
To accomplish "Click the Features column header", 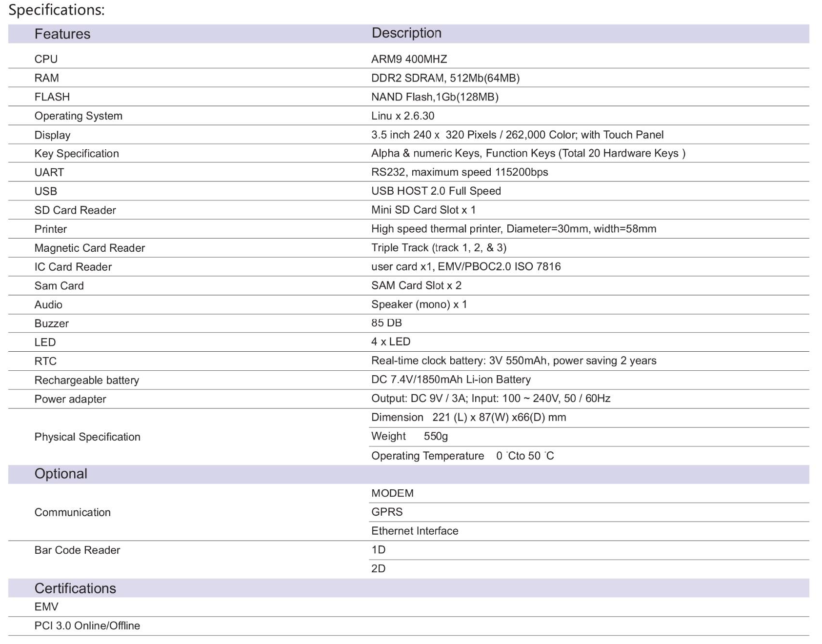I will (62, 34).
